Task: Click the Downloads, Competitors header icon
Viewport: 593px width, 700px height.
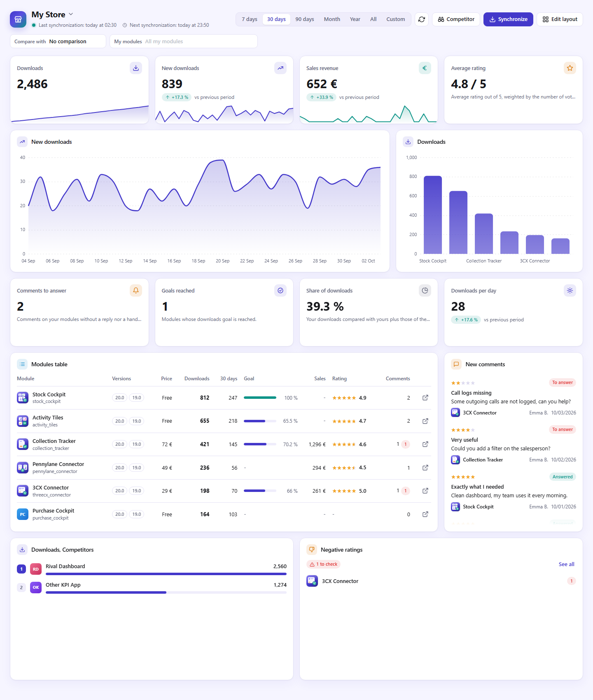Action: click(22, 550)
